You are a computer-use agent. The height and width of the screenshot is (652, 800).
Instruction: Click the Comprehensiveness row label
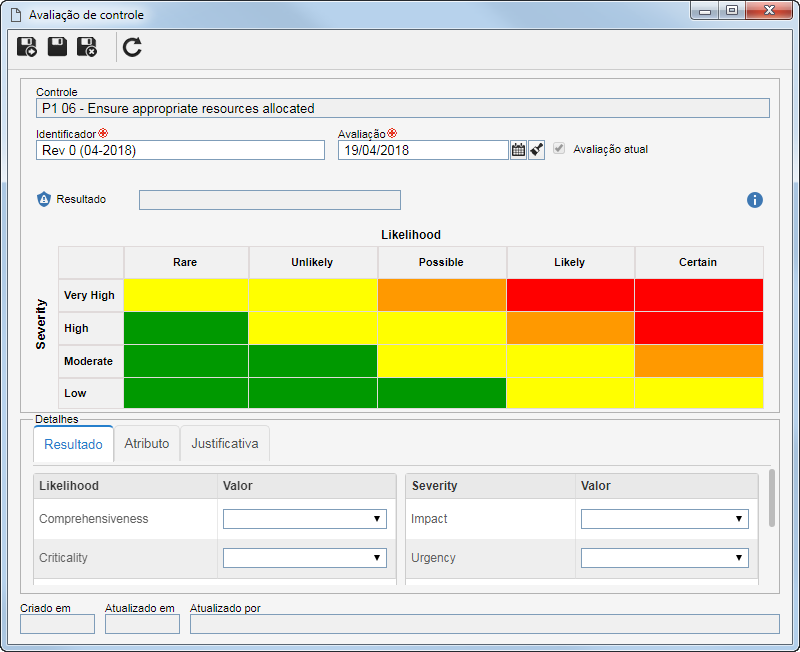pos(94,519)
